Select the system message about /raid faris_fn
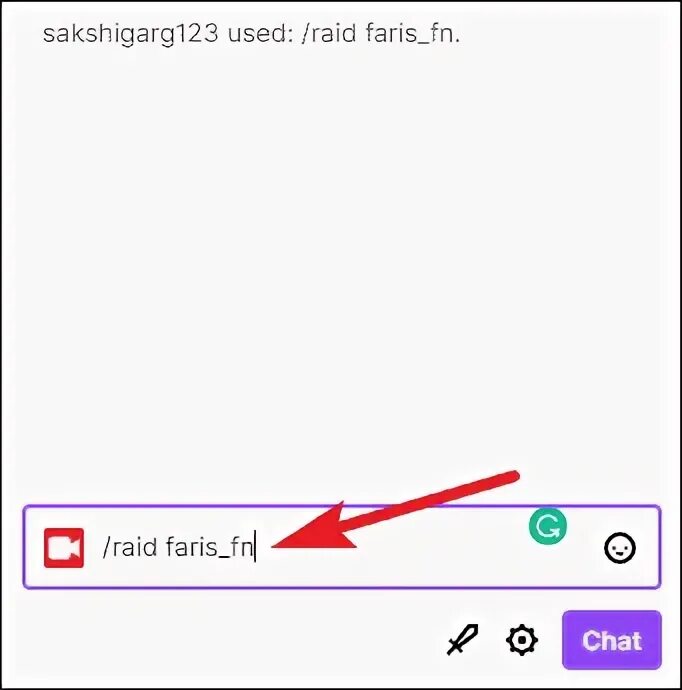This screenshot has width=682, height=690. (x=251, y=34)
